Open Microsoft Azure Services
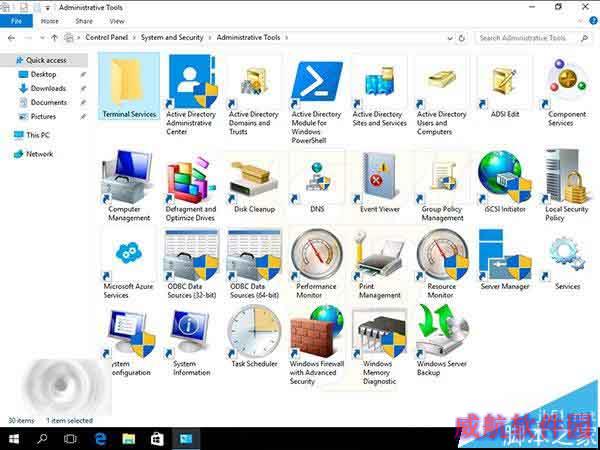Image resolution: width=600 pixels, height=450 pixels. click(129, 264)
